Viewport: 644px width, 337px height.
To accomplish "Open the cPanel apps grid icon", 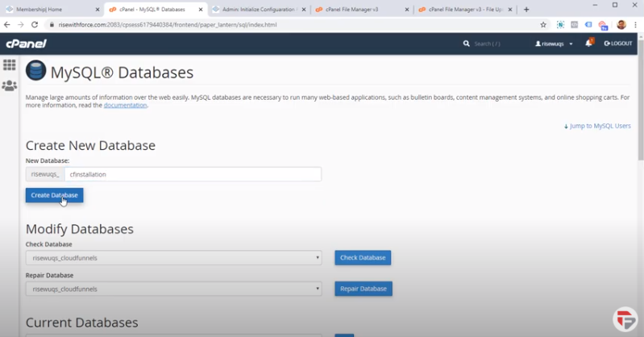I will [x=9, y=64].
